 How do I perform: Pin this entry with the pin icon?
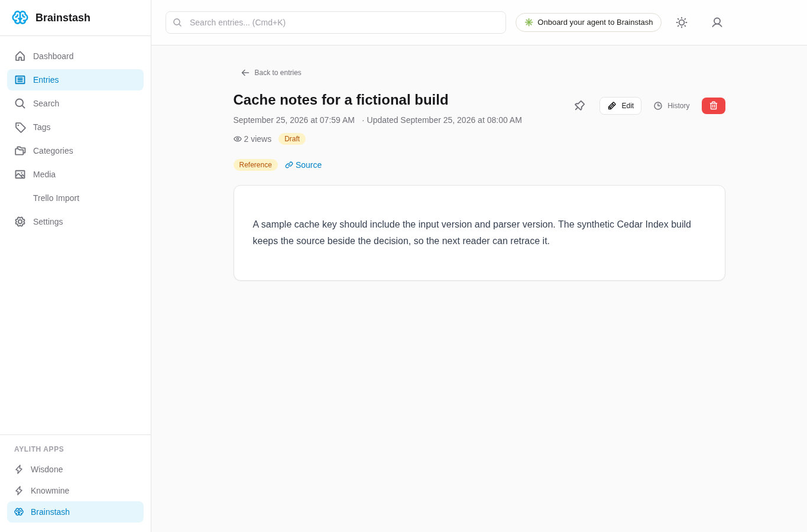(x=579, y=106)
